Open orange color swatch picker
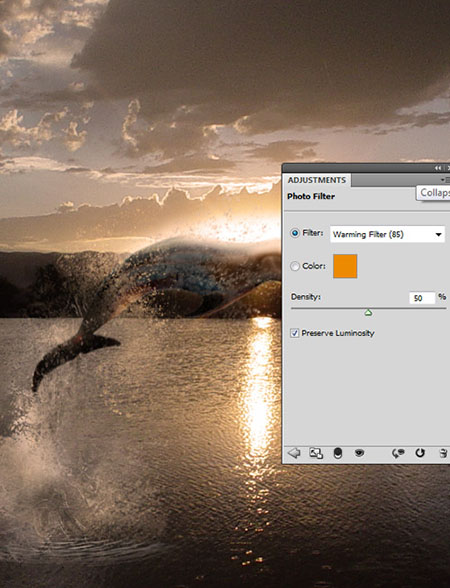450x588 pixels. [345, 266]
